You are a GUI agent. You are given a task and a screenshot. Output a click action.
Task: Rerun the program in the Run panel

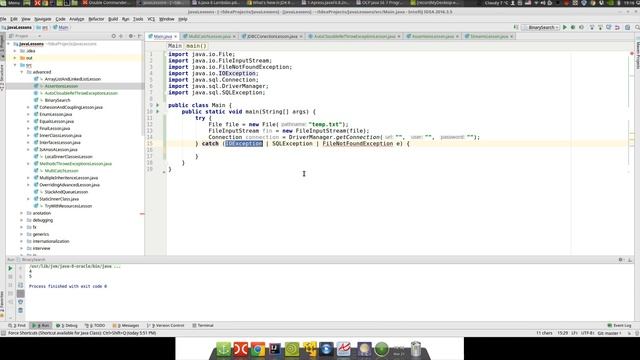[x=10, y=268]
